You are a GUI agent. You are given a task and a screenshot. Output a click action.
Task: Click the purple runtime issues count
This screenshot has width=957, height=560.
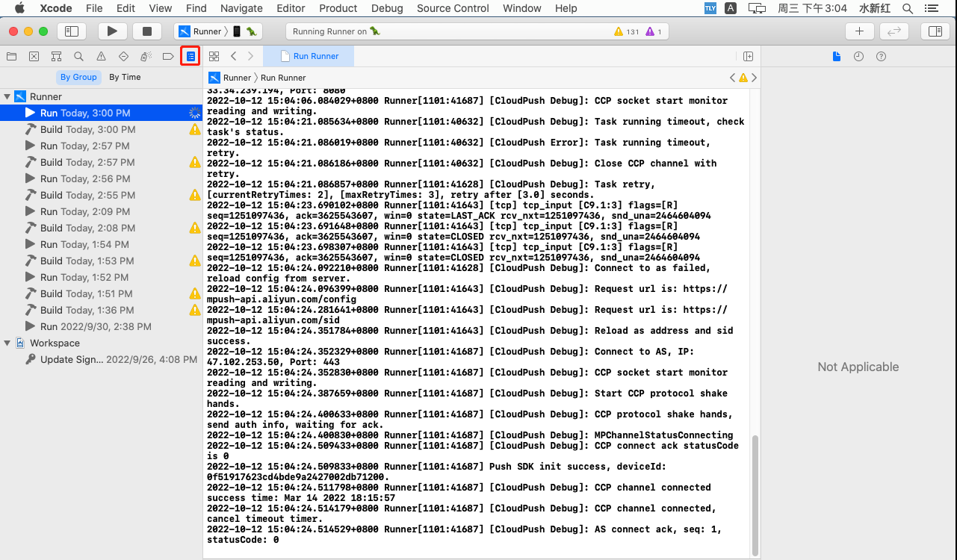(653, 31)
